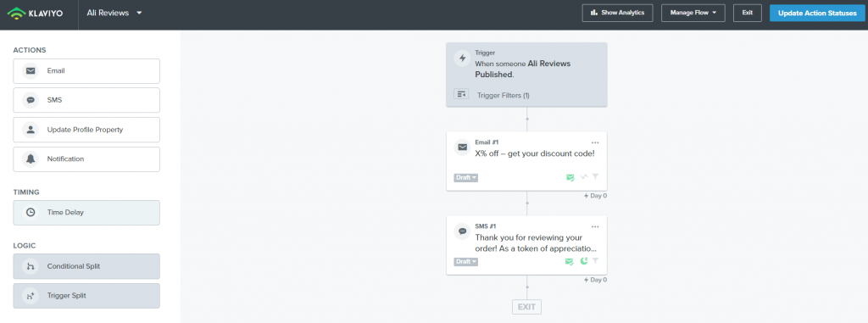This screenshot has height=323, width=868.
Task: Toggle the SMS #1 quiet hours icon
Action: pyautogui.click(x=583, y=261)
